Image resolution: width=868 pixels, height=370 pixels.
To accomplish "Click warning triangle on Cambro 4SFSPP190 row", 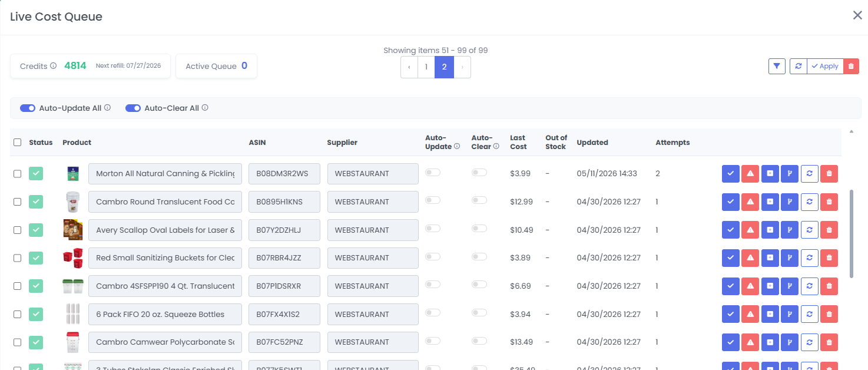I will 750,286.
